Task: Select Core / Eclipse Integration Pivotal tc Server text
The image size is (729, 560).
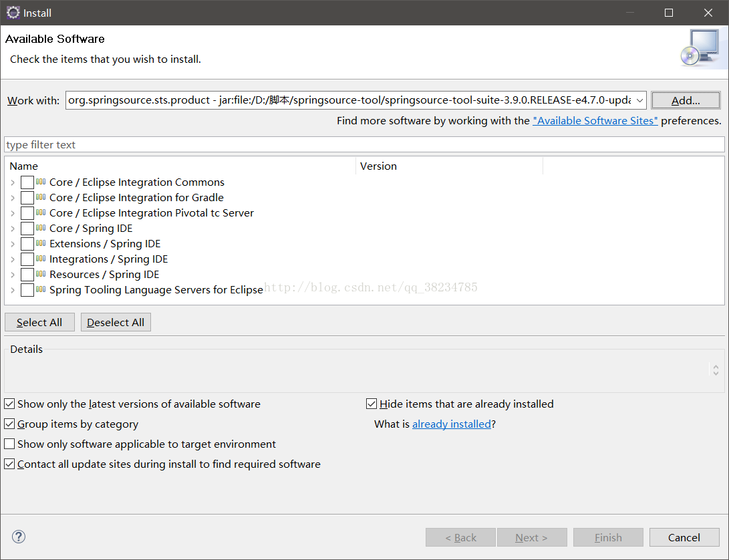Action: (152, 213)
